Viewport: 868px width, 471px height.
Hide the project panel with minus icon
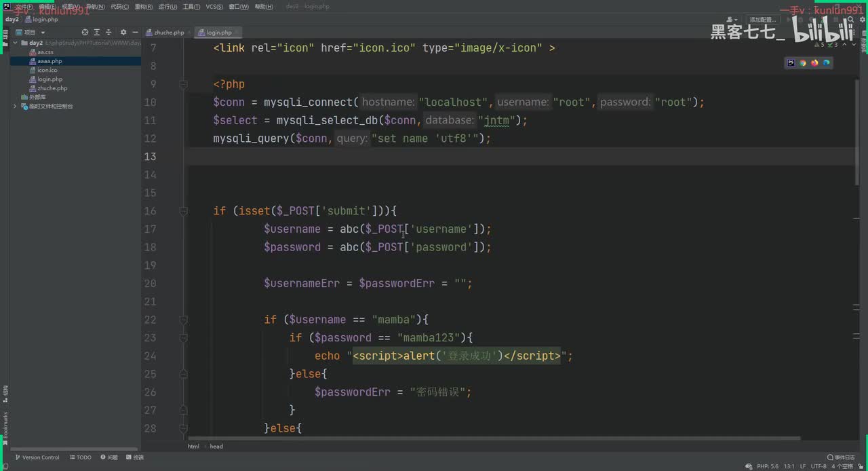click(x=134, y=32)
